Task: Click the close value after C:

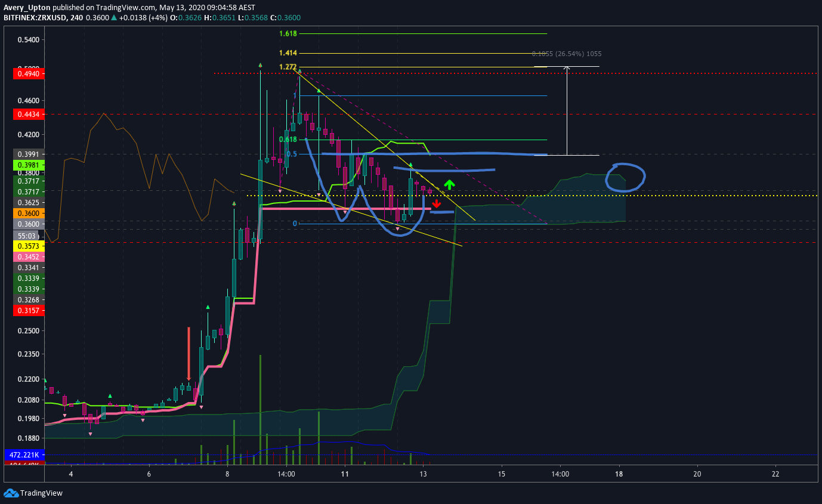Action: tap(289, 18)
